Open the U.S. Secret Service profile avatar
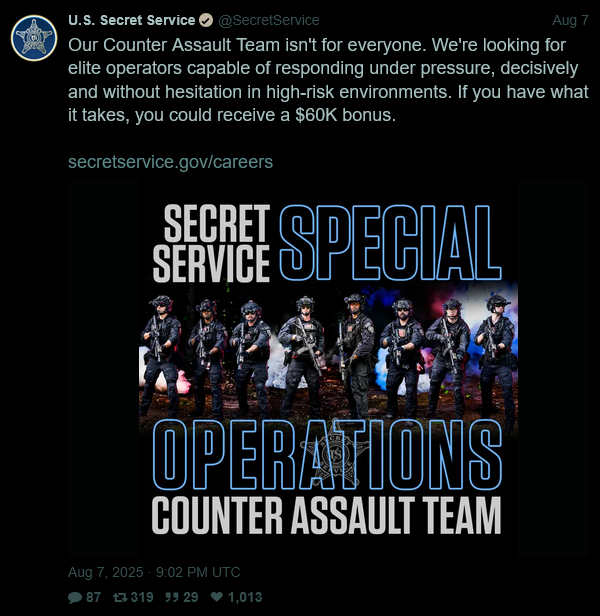This screenshot has width=600, height=616. click(x=34, y=38)
